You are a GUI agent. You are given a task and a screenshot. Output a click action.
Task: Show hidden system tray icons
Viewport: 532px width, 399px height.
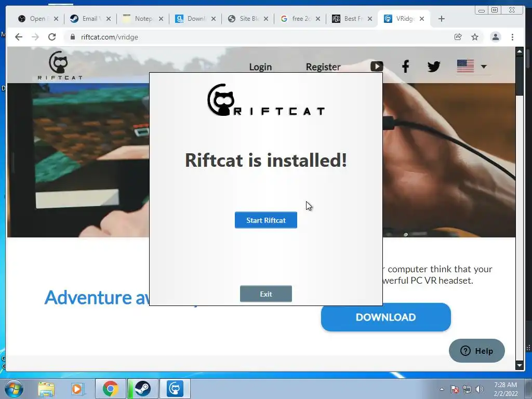tap(442, 389)
